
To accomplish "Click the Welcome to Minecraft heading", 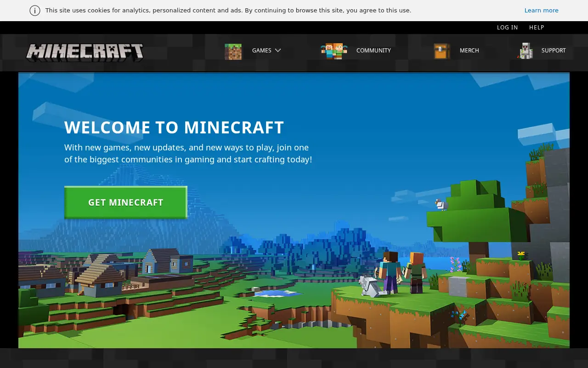I will (174, 127).
